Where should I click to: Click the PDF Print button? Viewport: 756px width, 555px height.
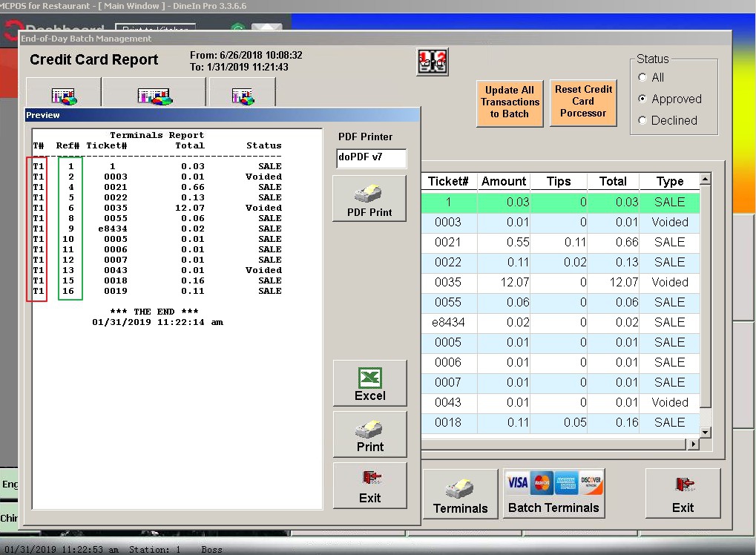coord(369,199)
